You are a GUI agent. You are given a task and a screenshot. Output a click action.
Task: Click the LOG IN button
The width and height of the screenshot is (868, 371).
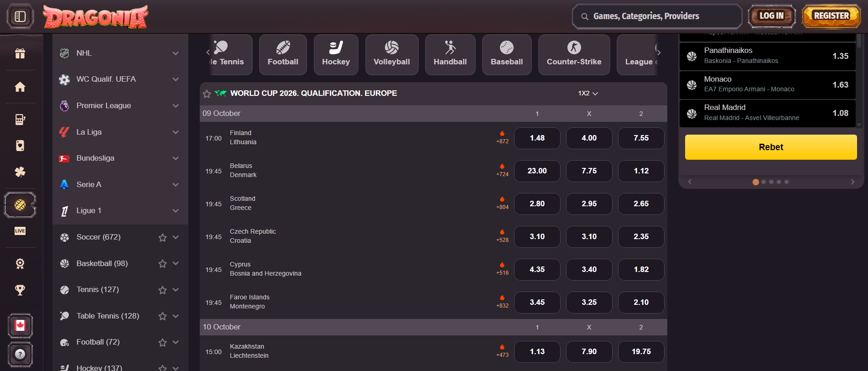click(x=772, y=16)
